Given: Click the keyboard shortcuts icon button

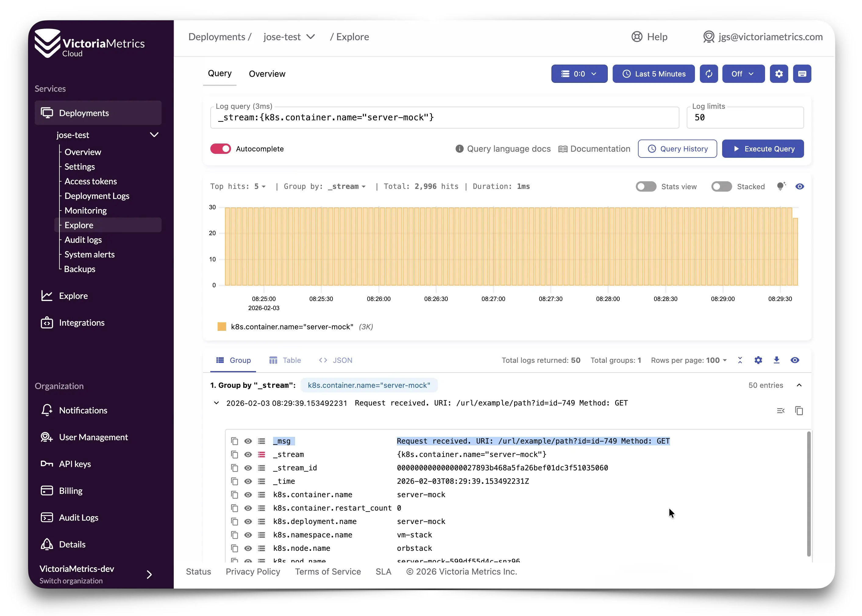Looking at the screenshot, I should 802,74.
